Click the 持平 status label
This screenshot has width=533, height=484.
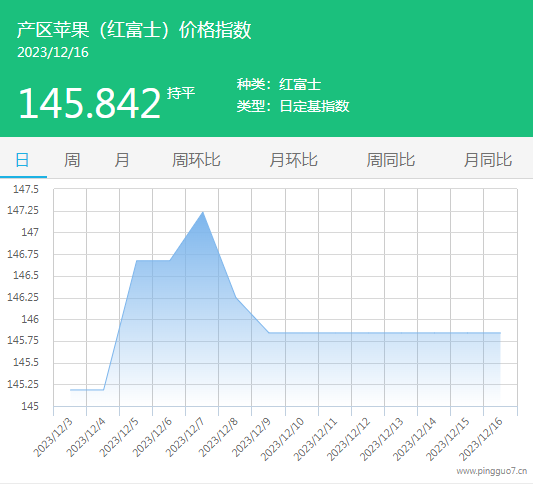point(181,93)
